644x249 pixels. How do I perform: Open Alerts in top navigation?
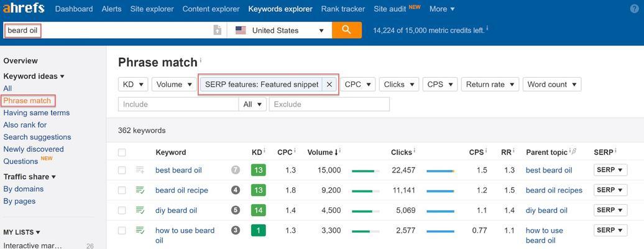pyautogui.click(x=111, y=9)
